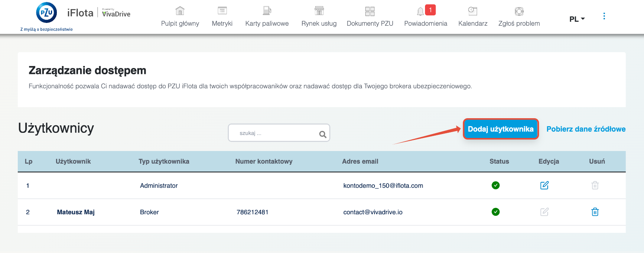
Task: Open Kalendarz menu label
Action: pyautogui.click(x=473, y=24)
